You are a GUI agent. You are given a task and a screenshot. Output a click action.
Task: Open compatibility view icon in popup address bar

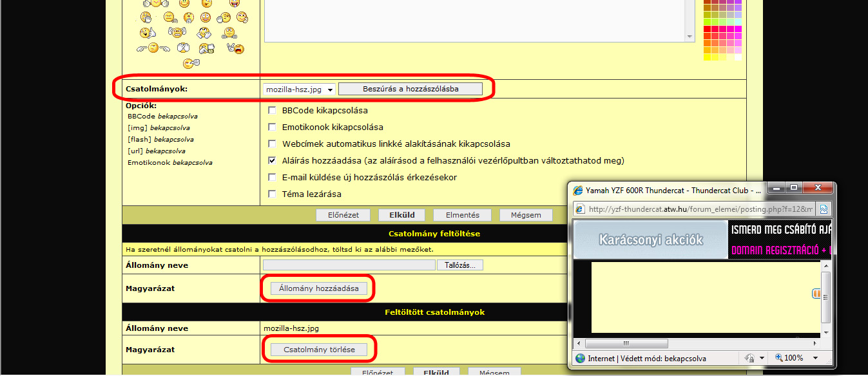pyautogui.click(x=824, y=209)
